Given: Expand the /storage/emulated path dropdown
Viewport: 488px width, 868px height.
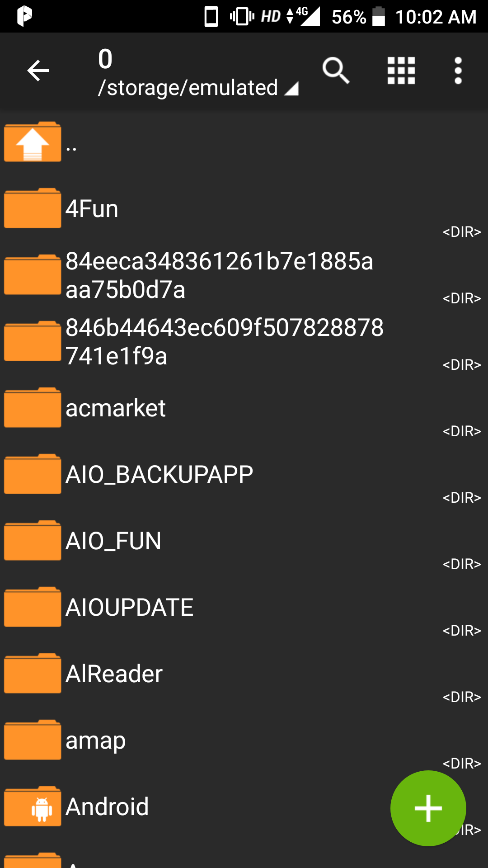Looking at the screenshot, I should (x=188, y=88).
